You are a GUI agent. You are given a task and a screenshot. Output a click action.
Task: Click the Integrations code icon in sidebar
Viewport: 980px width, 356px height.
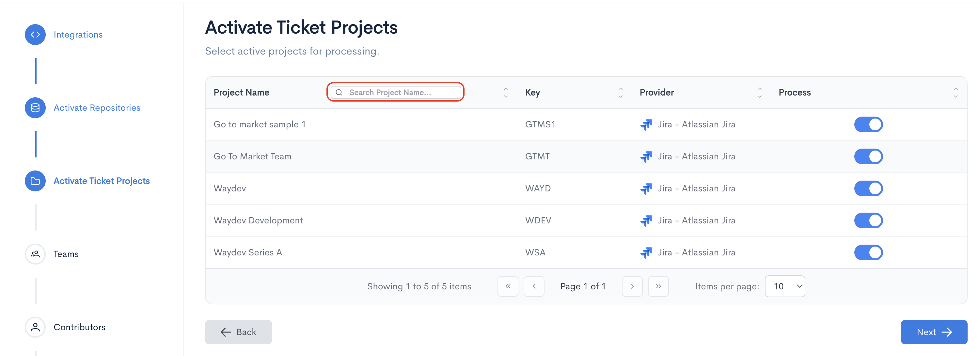[35, 35]
